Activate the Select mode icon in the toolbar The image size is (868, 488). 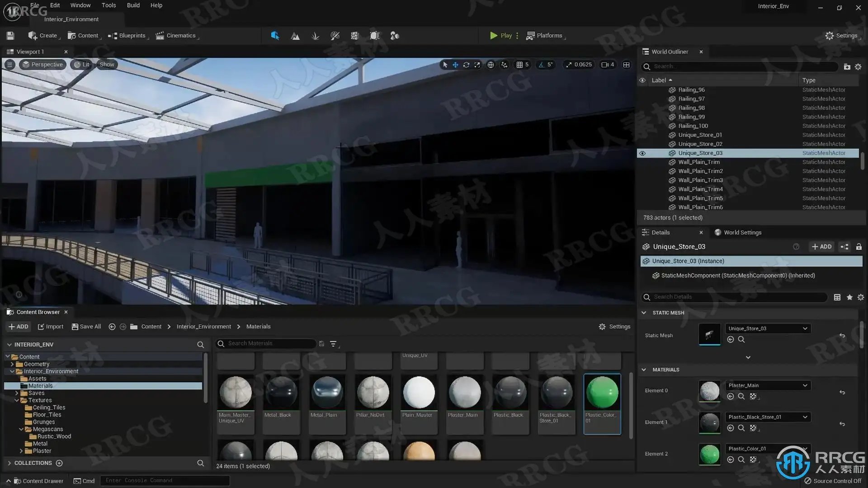275,36
